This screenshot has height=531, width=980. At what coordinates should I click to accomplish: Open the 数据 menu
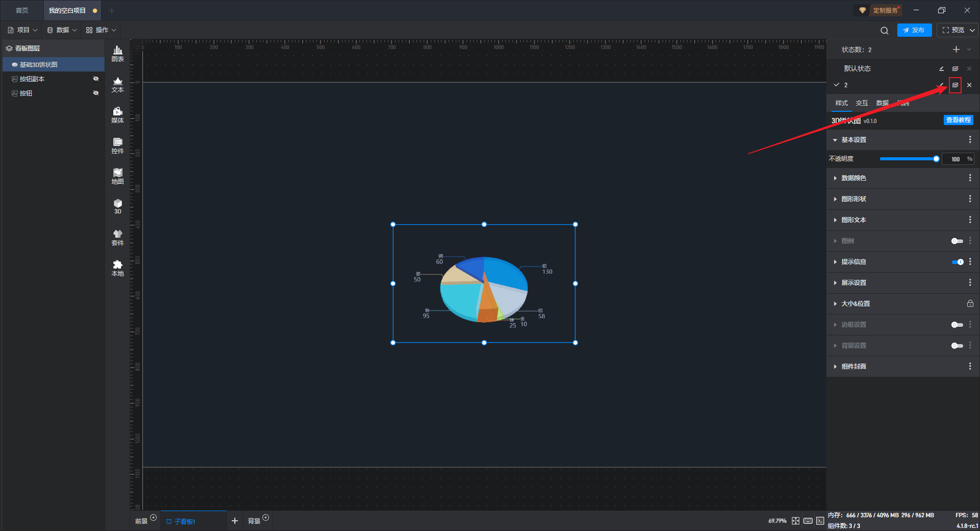(x=62, y=30)
